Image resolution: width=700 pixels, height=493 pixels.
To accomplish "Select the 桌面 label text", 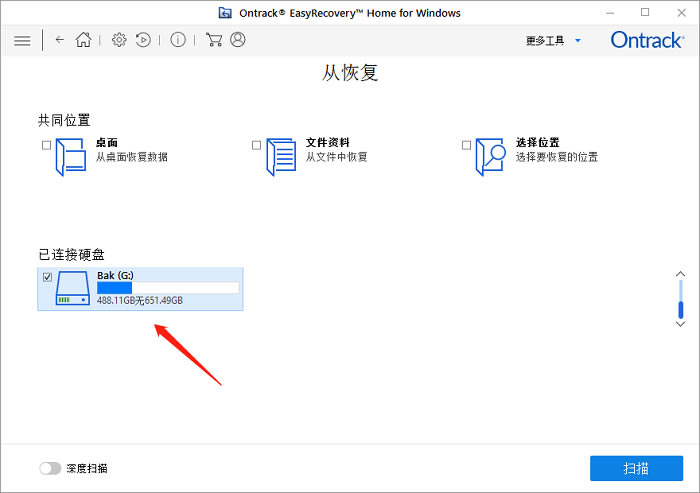I will [x=107, y=143].
